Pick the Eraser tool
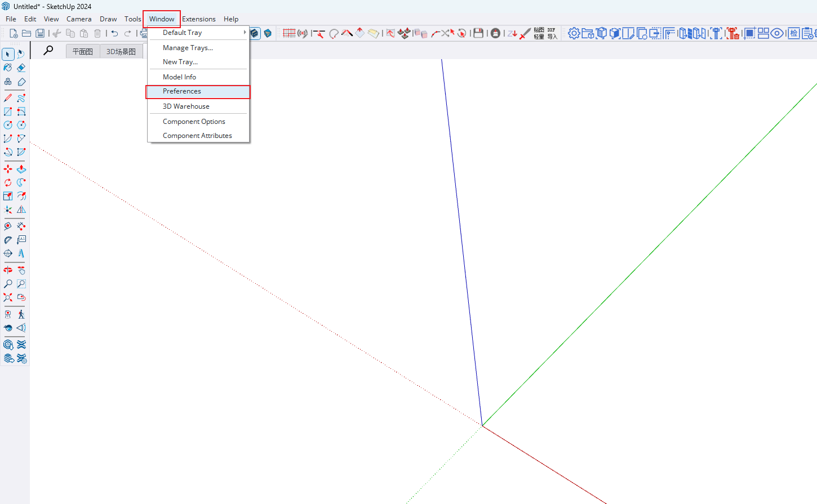817x504 pixels. (x=21, y=68)
